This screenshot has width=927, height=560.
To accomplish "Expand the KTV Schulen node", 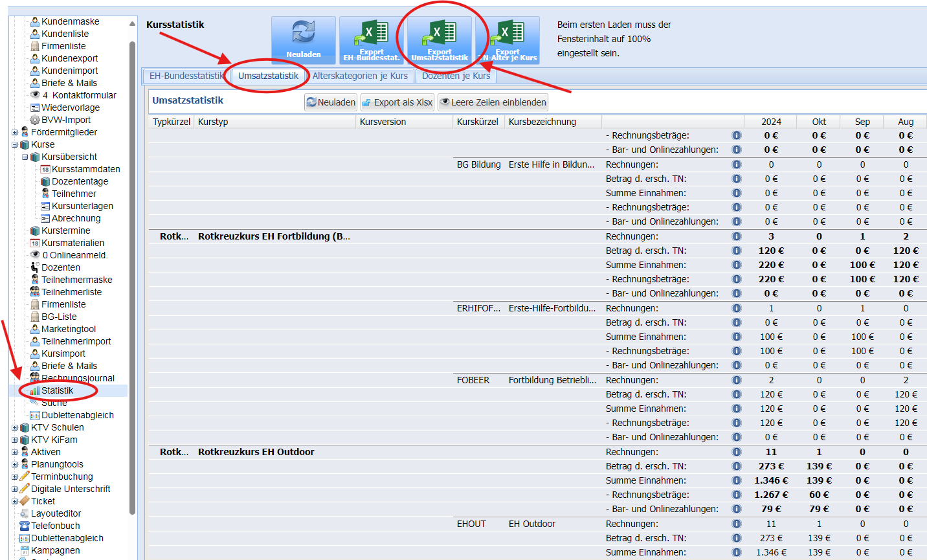I will pos(15,427).
